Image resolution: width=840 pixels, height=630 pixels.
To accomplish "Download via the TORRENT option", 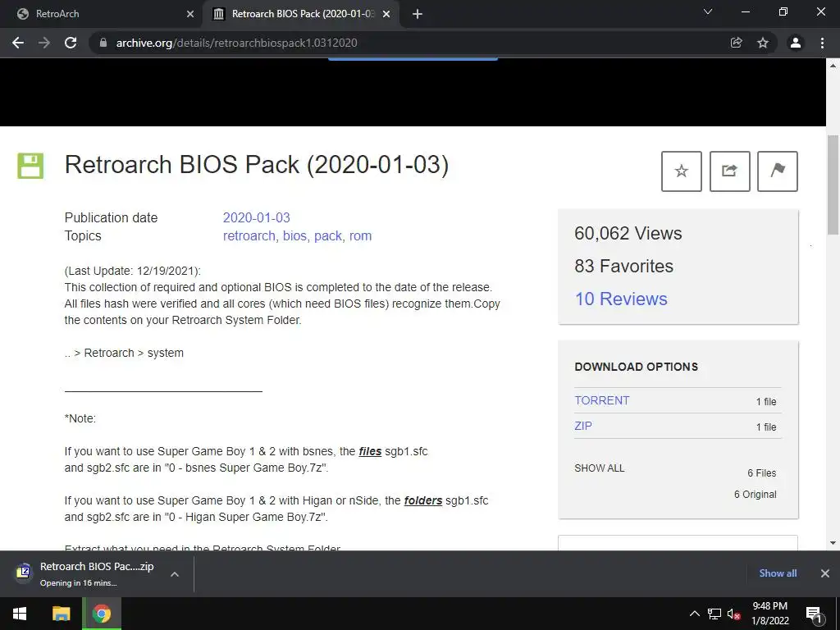I will tap(601, 400).
